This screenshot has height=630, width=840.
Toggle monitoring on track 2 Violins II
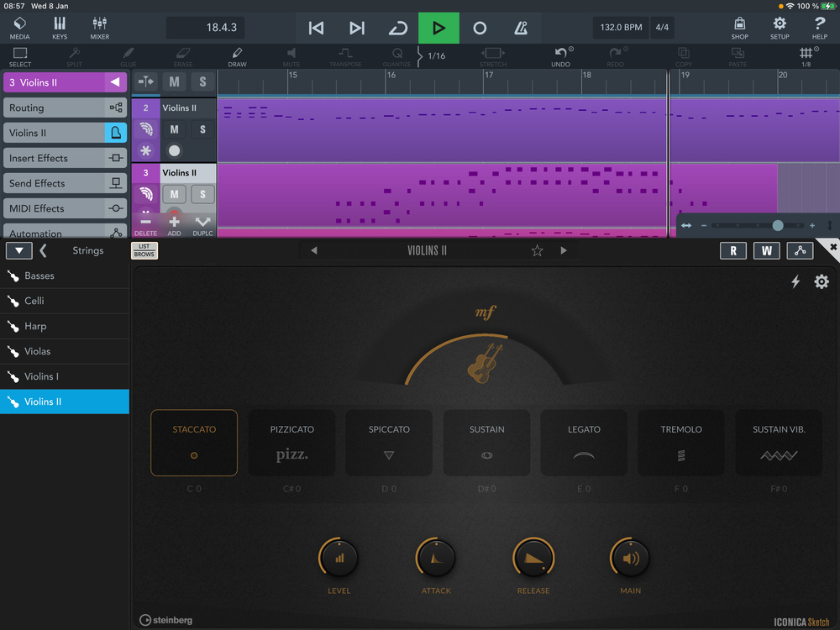point(145,129)
